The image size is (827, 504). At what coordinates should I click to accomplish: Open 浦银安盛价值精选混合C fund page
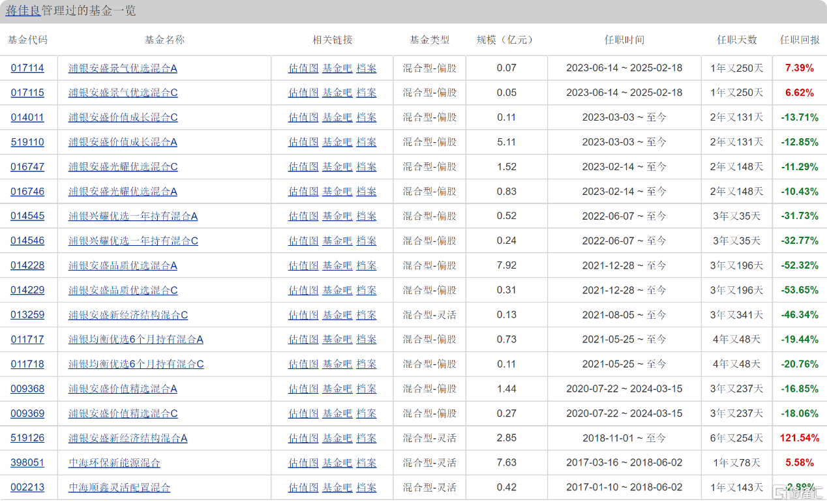point(123,413)
